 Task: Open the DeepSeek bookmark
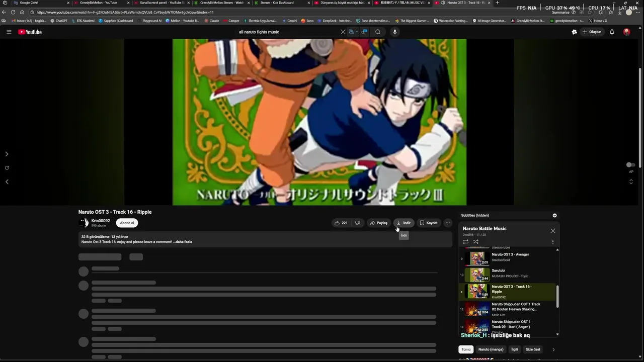335,21
